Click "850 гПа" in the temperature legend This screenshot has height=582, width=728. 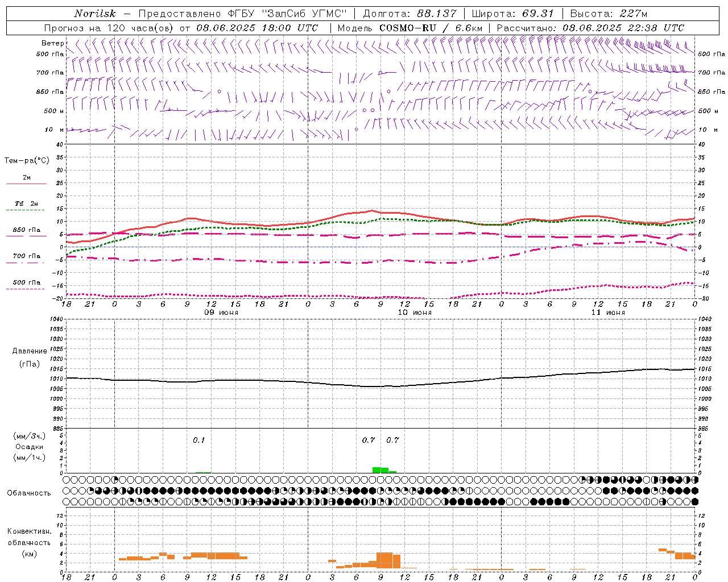[26, 230]
